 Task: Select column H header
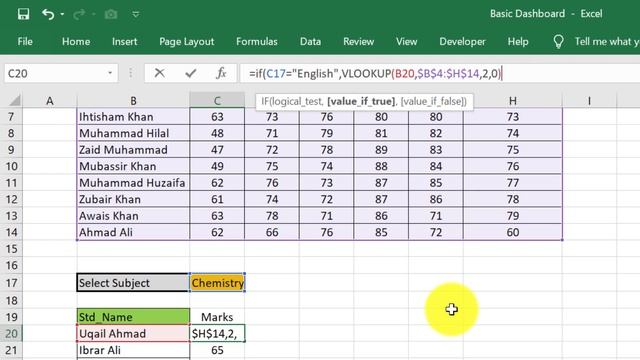point(513,101)
